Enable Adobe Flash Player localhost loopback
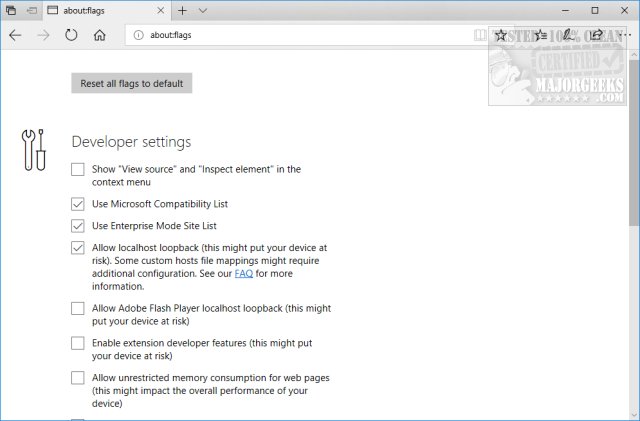Image resolution: width=640 pixels, height=421 pixels. tap(78, 309)
